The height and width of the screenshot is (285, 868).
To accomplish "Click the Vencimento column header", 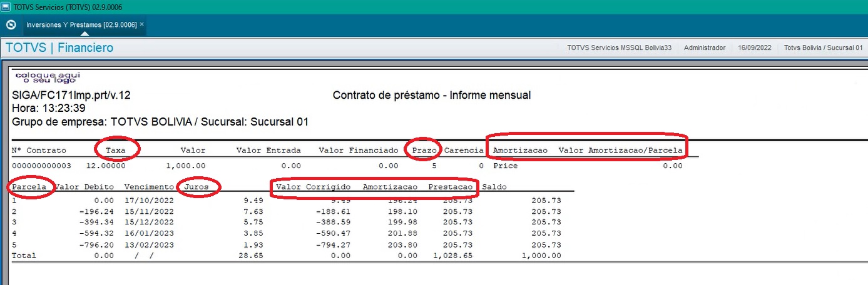I will coord(149,187).
